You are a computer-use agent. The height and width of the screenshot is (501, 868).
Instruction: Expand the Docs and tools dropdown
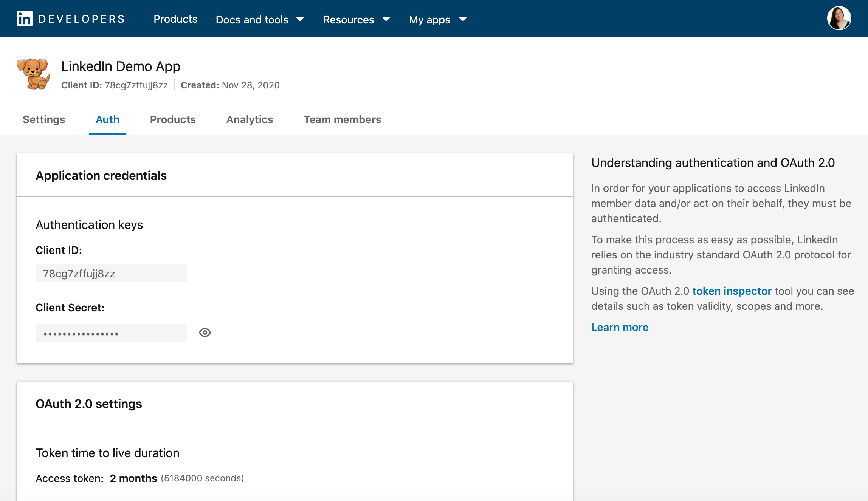pyautogui.click(x=260, y=19)
